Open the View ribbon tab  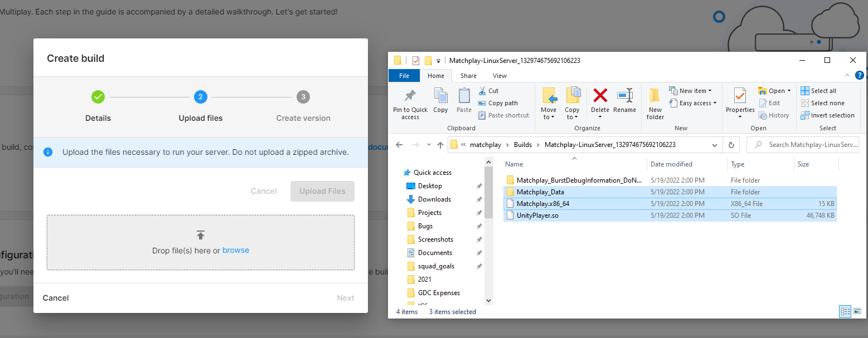pos(500,76)
